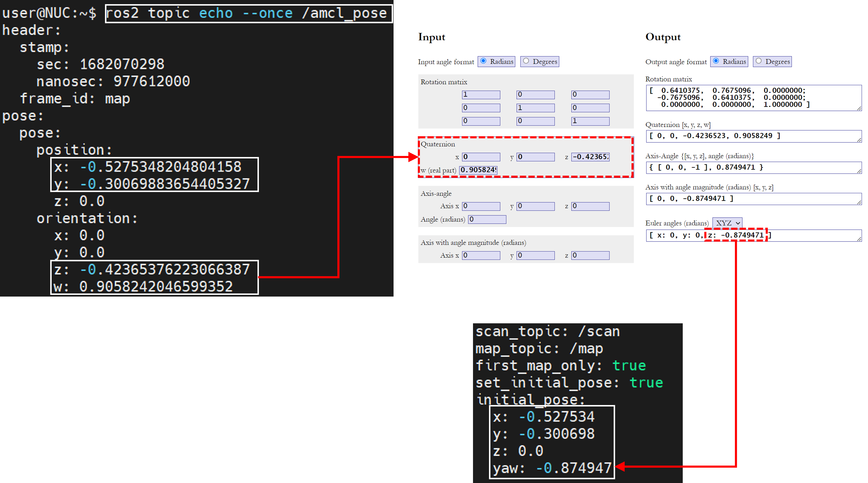Click orientation 'w: 0.905824204659352' value
This screenshot has width=868, height=483.
[143, 287]
